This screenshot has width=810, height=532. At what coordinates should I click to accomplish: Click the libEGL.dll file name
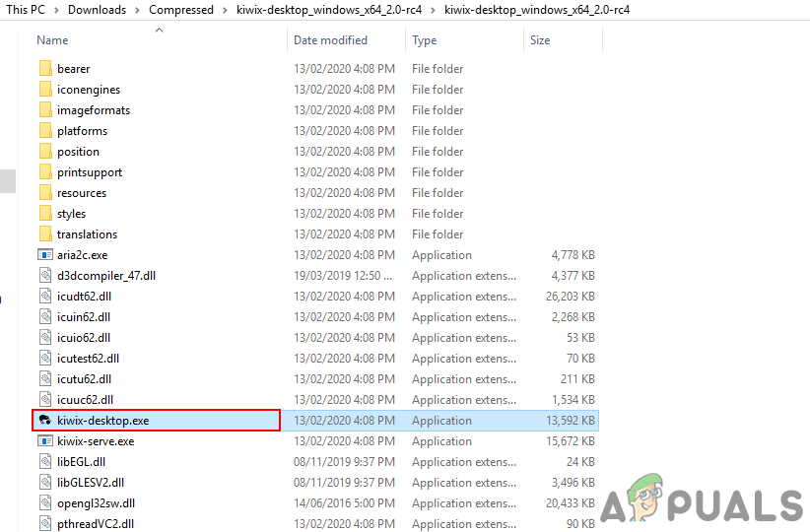pyautogui.click(x=81, y=462)
